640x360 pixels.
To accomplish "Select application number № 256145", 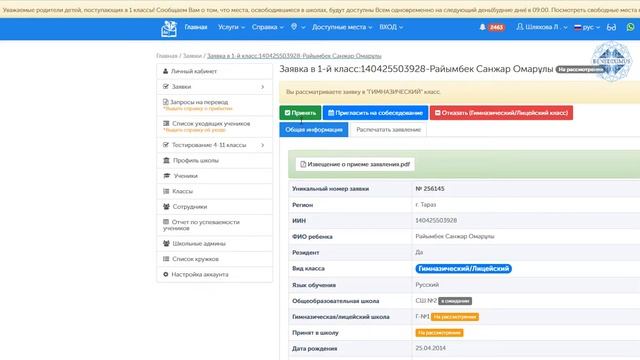I will coord(430,189).
